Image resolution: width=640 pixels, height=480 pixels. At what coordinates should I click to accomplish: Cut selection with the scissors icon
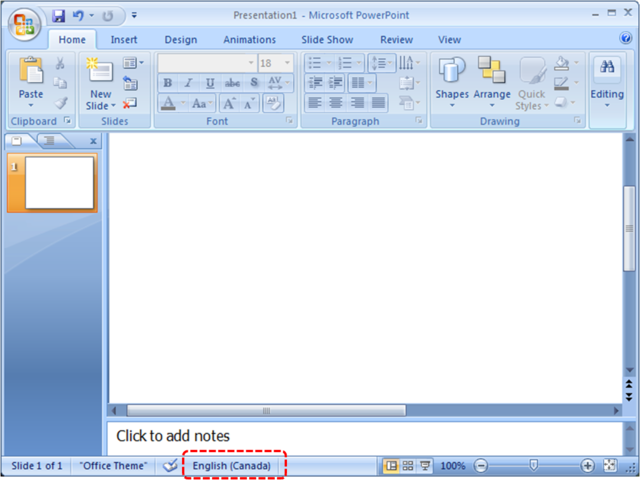coord(60,63)
